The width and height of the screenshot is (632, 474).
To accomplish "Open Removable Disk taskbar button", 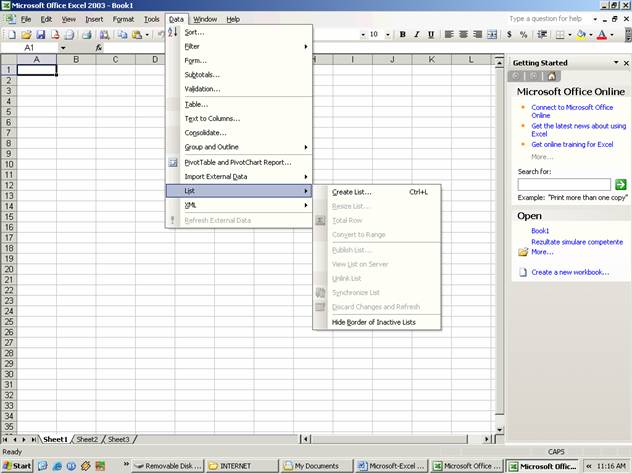I will [x=168, y=466].
